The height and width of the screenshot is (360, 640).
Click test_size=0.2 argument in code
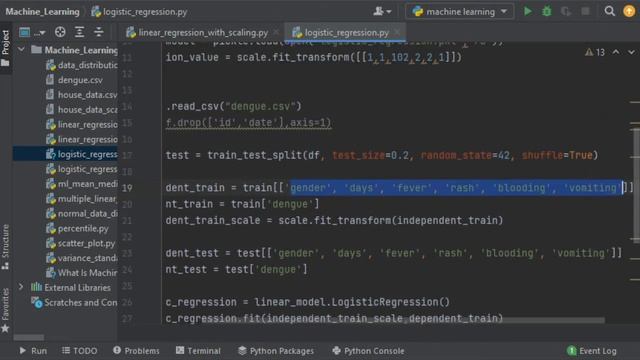(370, 155)
